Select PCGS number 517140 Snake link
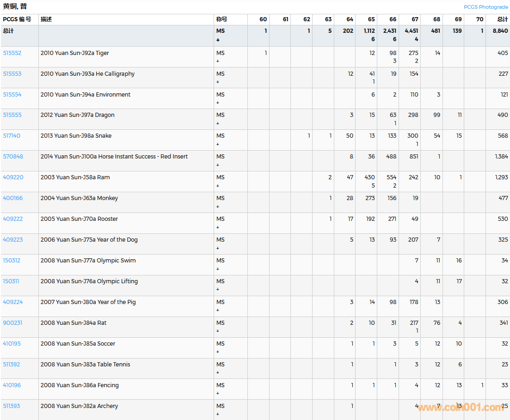The image size is (510, 420). pyautogui.click(x=12, y=136)
